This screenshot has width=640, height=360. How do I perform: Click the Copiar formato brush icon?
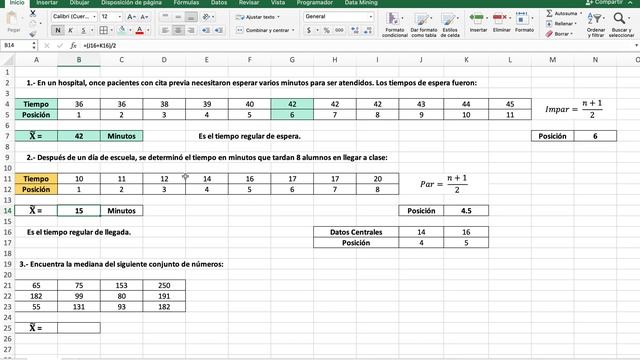click(33, 33)
